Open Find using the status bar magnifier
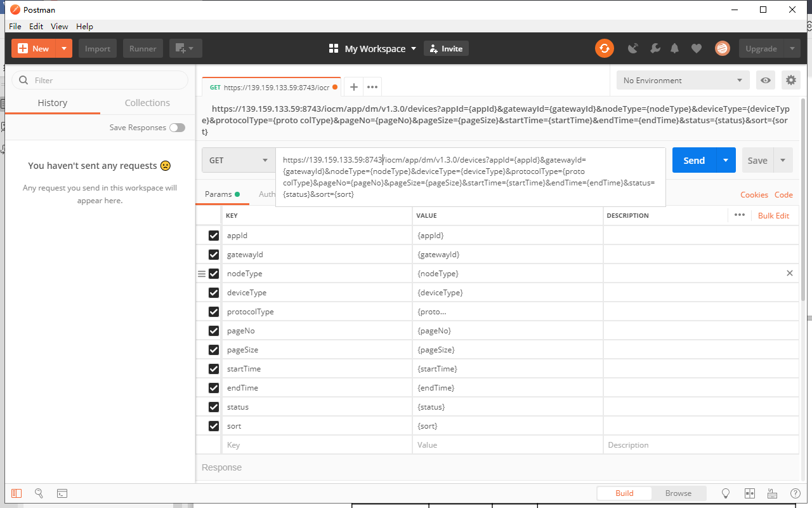This screenshot has width=812, height=508. (x=39, y=493)
